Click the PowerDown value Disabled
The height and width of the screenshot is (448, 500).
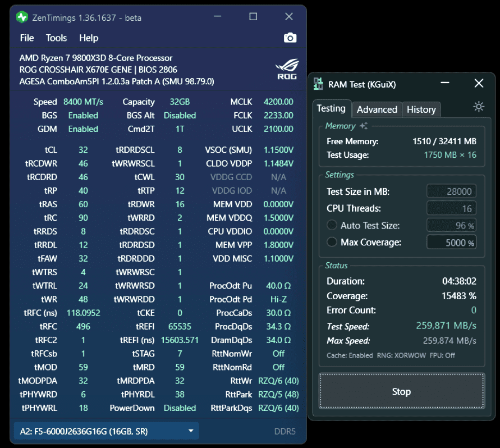point(180,408)
